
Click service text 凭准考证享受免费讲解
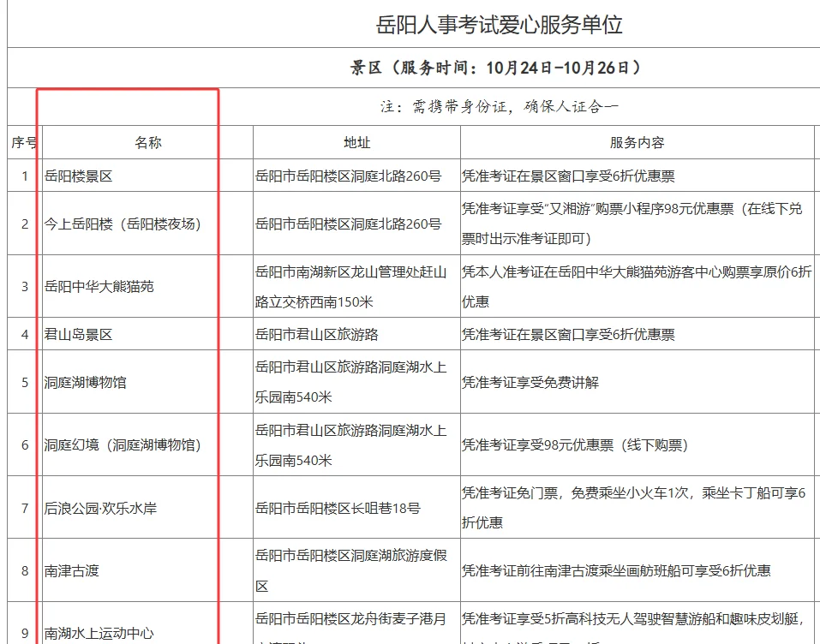click(x=530, y=382)
